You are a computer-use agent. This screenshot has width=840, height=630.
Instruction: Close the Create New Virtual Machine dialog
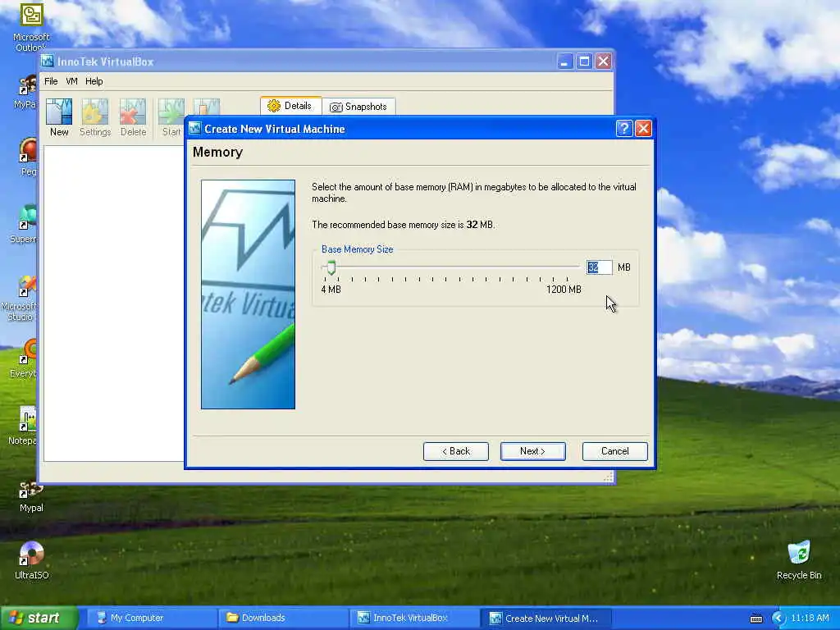pos(643,129)
